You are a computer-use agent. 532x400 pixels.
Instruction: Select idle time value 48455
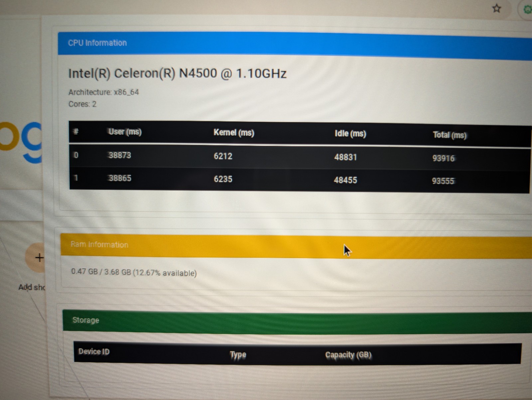345,180
